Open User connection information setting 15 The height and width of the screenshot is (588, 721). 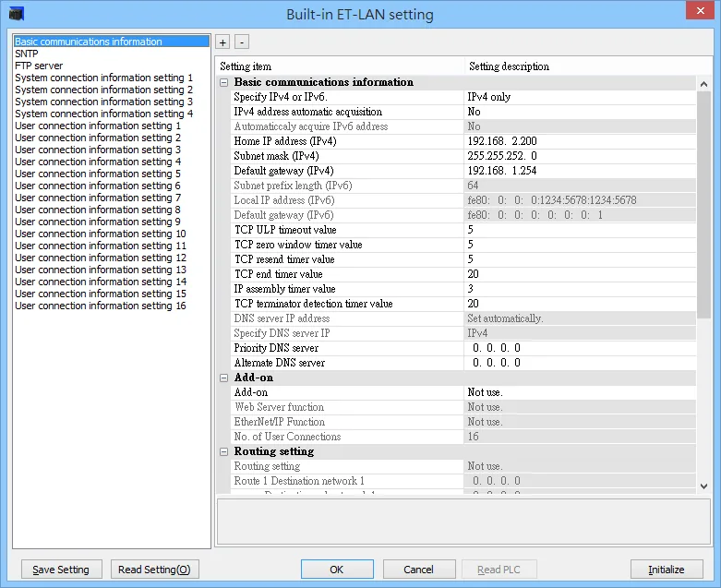coord(101,294)
